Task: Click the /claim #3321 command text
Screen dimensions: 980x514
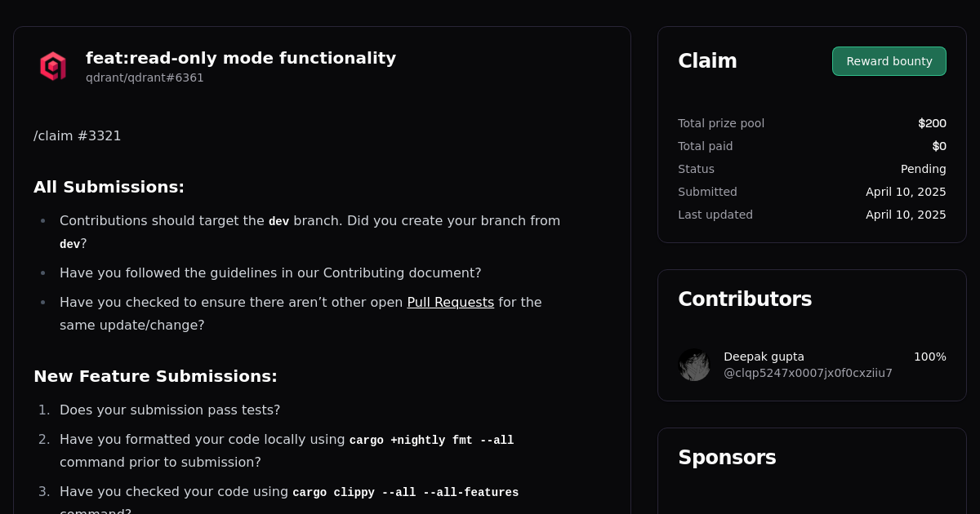Action: pos(77,135)
